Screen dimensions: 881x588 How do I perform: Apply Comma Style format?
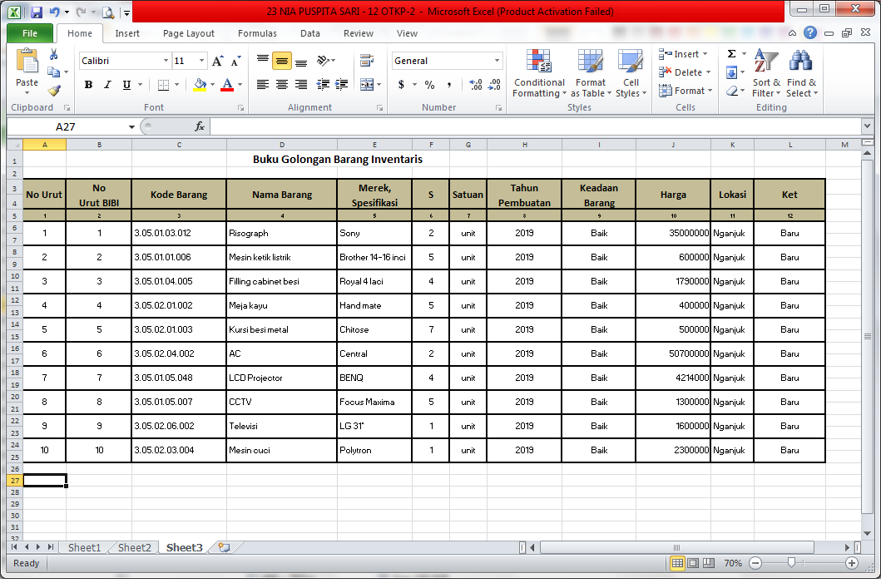(x=449, y=85)
